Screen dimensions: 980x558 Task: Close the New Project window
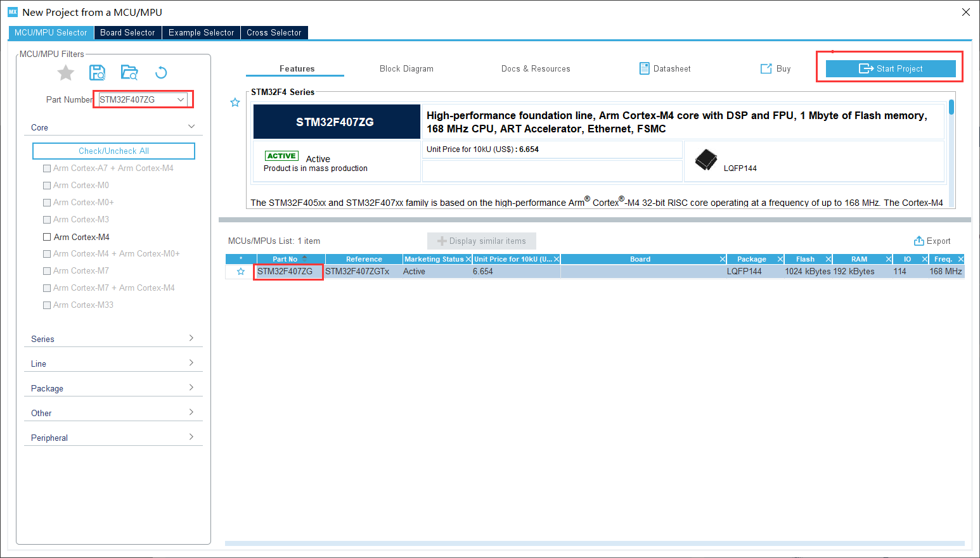click(966, 12)
